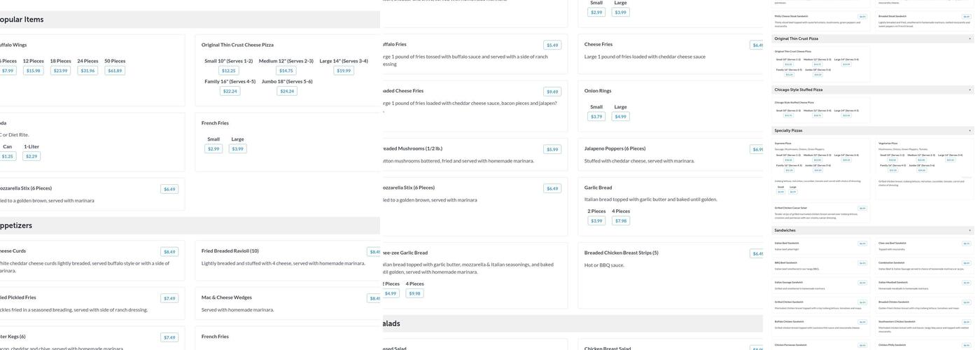Screen dimensions: 980x350
Task: Collapse the Sandwiches section arrow
Action: pyautogui.click(x=969, y=230)
